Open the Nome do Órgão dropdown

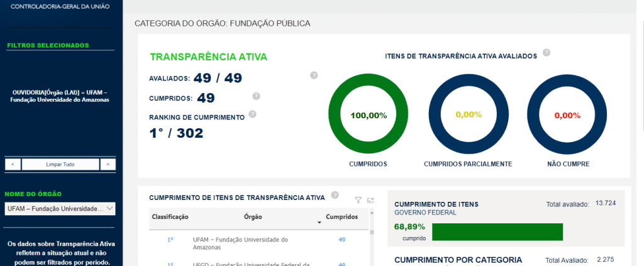[x=60, y=208]
